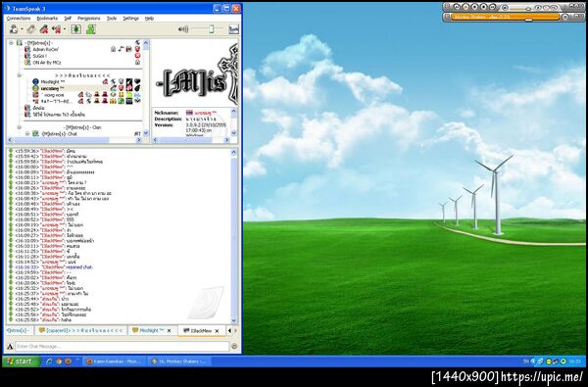Viewport: 588px width, 387px height.
Task: Open the Self menu
Action: pos(68,18)
